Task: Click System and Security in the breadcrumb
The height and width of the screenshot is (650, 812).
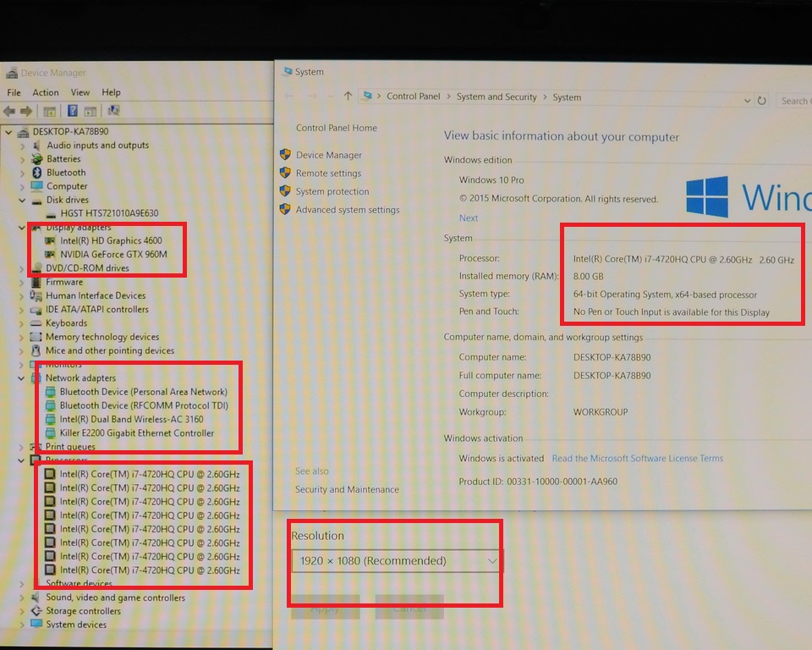Action: (x=497, y=97)
